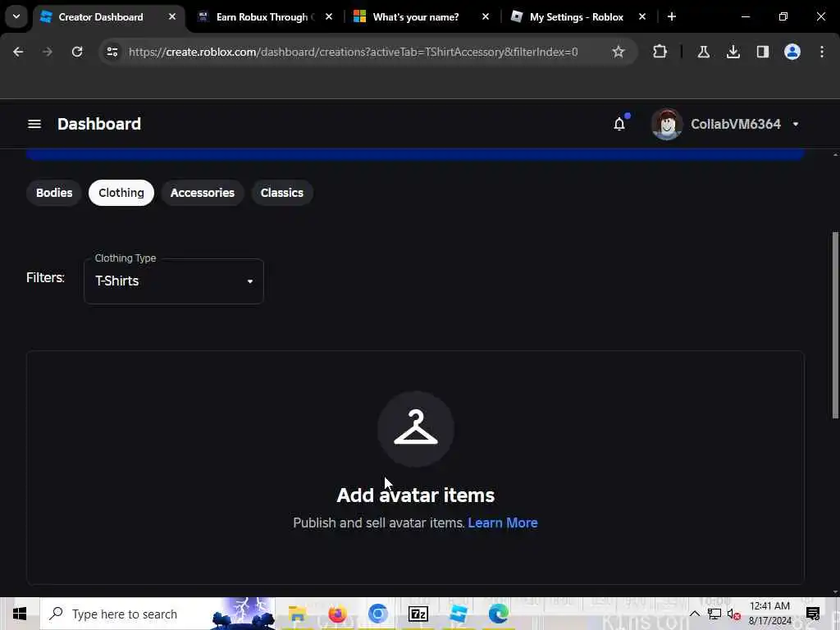Click the Type here to search box

pyautogui.click(x=158, y=614)
